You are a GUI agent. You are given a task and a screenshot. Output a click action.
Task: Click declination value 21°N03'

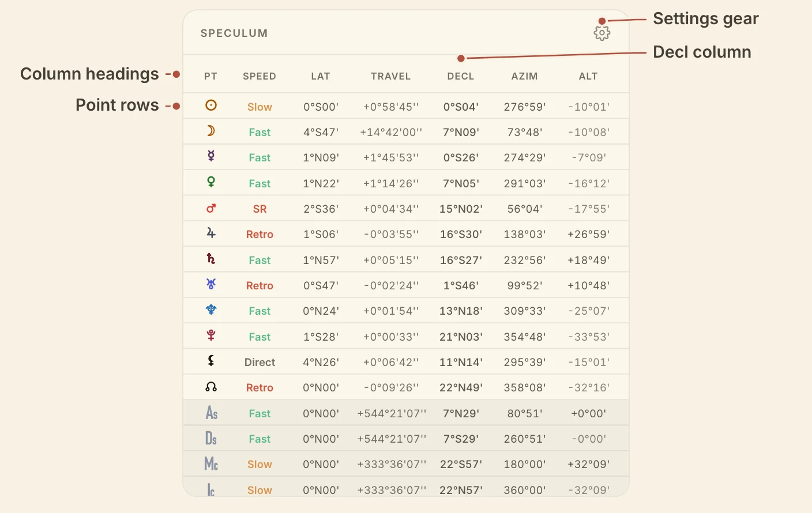coord(461,337)
